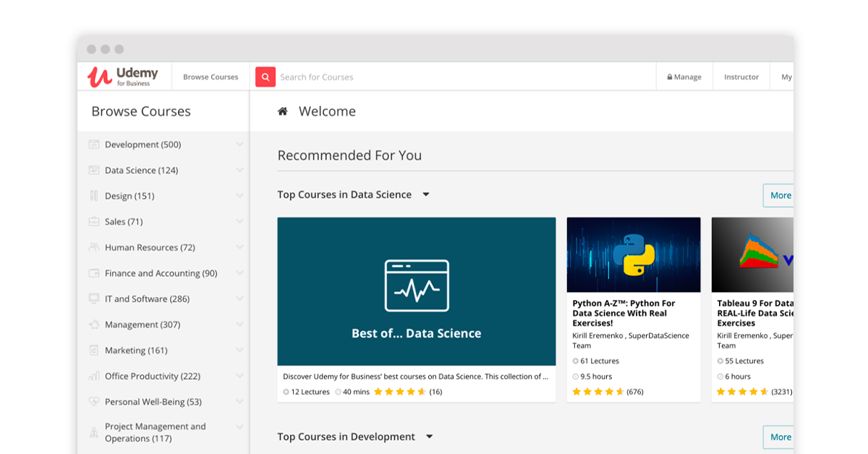
Task: Open the Python course thumbnail image
Action: (x=634, y=254)
